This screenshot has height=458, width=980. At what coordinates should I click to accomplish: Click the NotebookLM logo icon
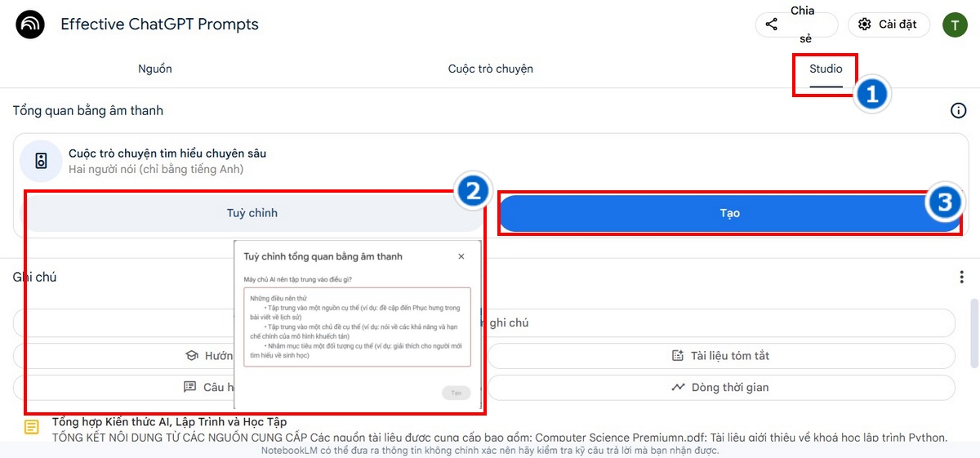[31, 24]
